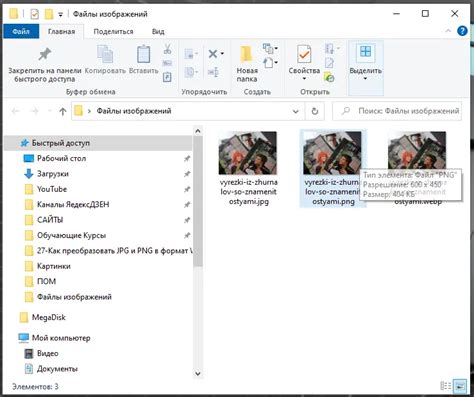
Task: Open Каналы ЯндексДЗЕН folder in sidebar
Action: pyautogui.click(x=98, y=204)
